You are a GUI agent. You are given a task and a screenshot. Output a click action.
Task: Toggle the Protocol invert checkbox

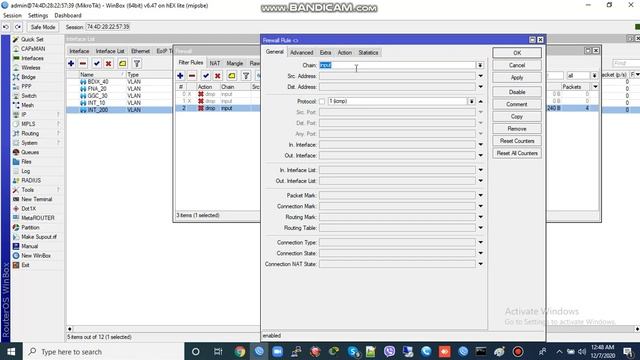[x=322, y=101]
